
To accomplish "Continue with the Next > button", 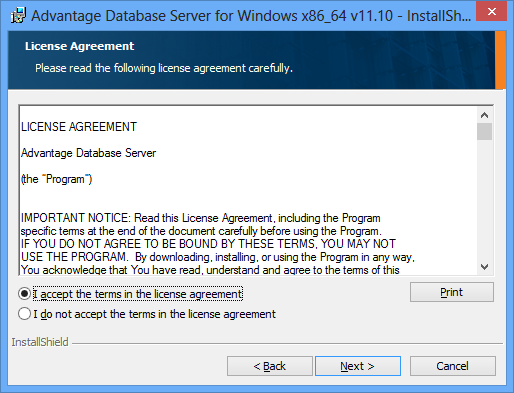I will click(x=358, y=366).
